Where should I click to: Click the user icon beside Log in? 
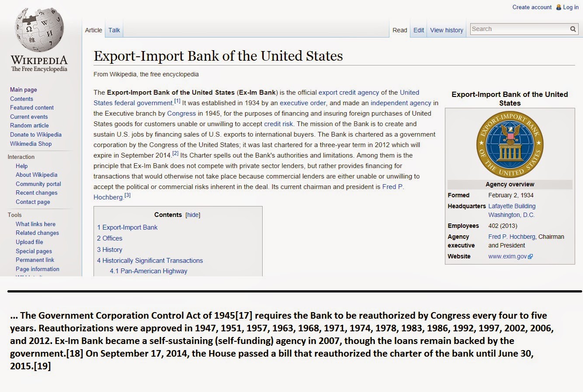pyautogui.click(x=559, y=7)
